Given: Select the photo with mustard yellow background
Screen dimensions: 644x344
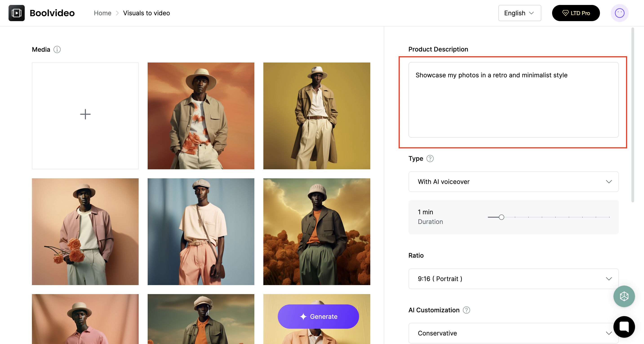Looking at the screenshot, I should coord(317,116).
